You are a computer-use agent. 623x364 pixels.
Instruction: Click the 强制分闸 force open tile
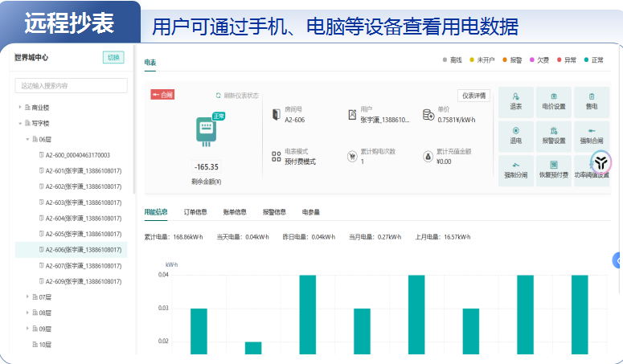click(516, 170)
